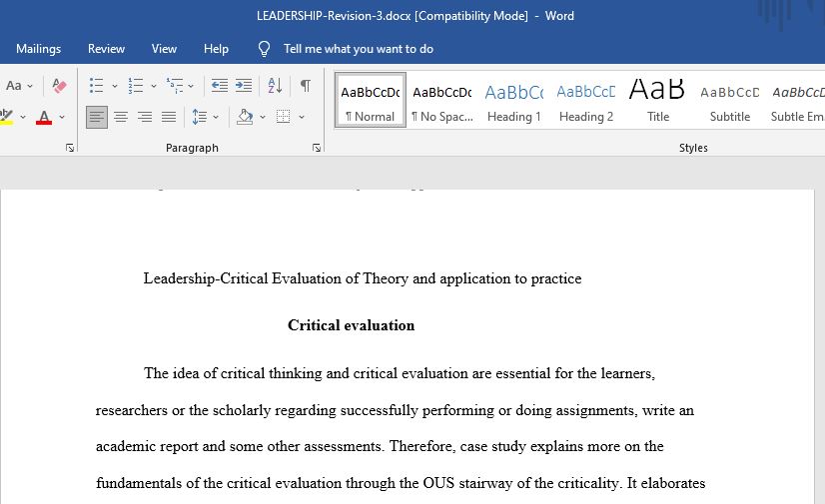The image size is (825, 504).
Task: Open the Numbering dropdown arrow
Action: 154,86
